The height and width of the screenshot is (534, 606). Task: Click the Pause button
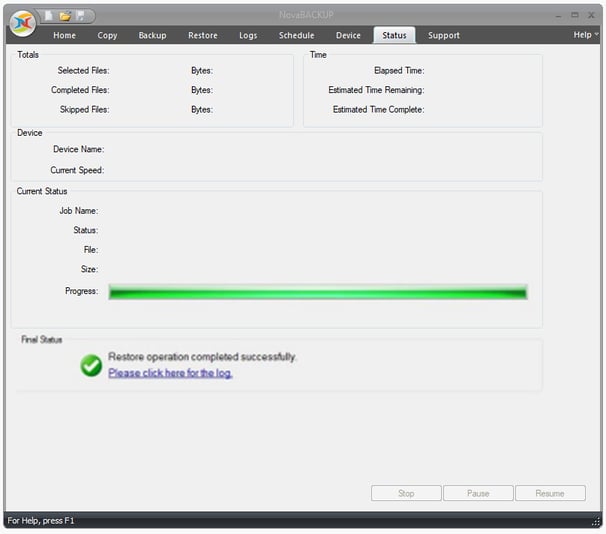point(478,493)
